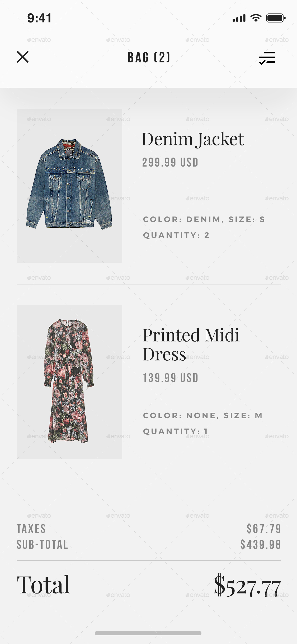
Task: Tap the 139.99 USD price
Action: coord(170,378)
